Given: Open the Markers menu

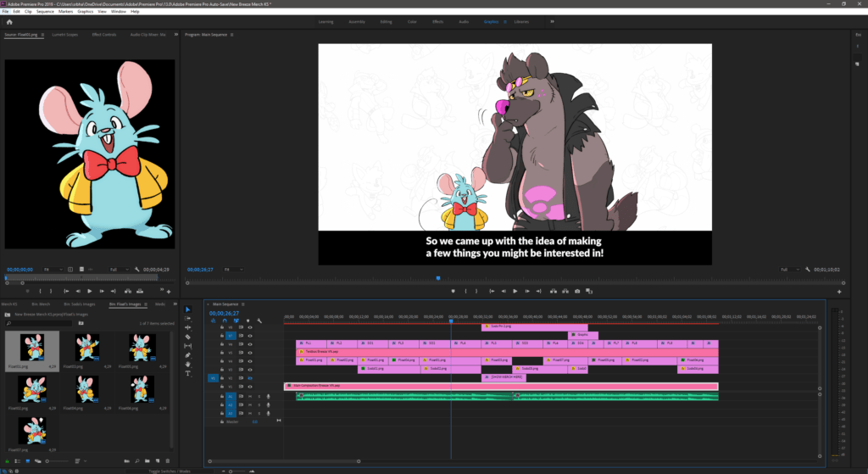Looking at the screenshot, I should click(x=66, y=11).
